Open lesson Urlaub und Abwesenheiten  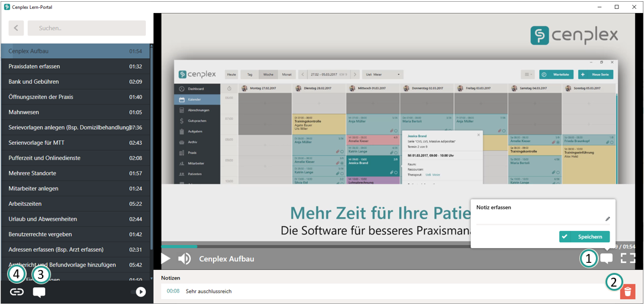[x=76, y=219]
